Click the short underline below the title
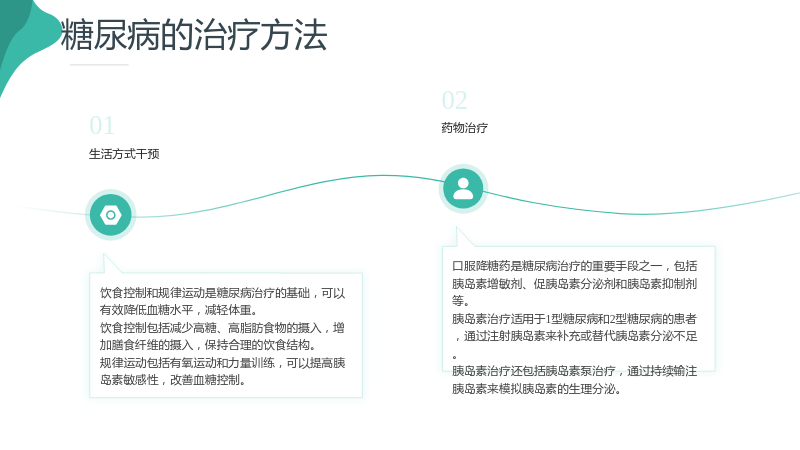 (x=99, y=65)
